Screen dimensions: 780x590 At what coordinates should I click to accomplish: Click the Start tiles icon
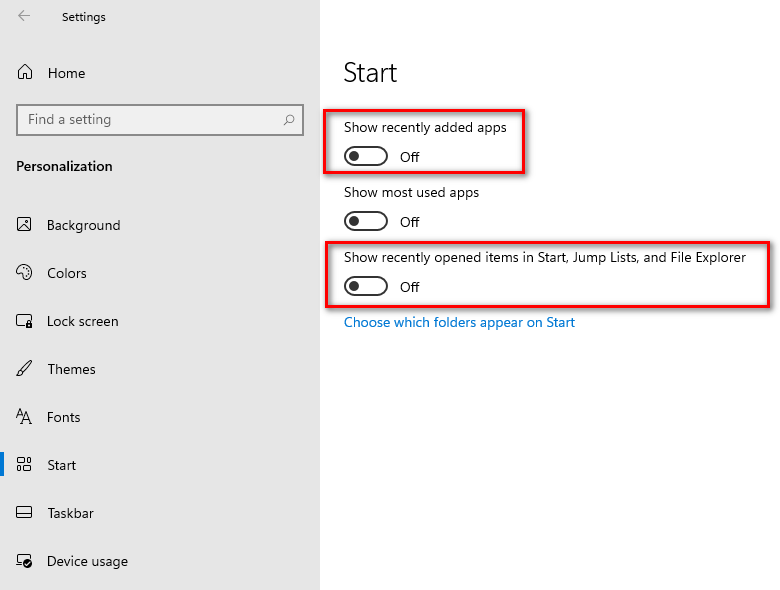[24, 464]
